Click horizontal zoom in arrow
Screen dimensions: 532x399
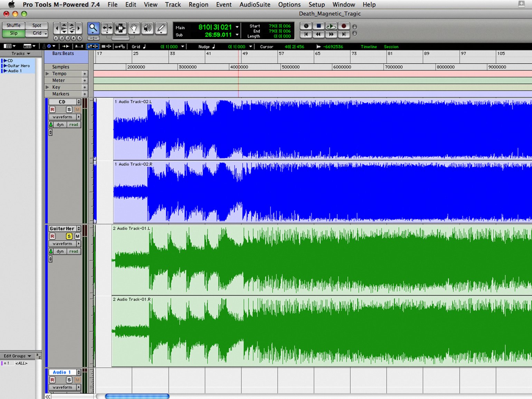point(79,28)
